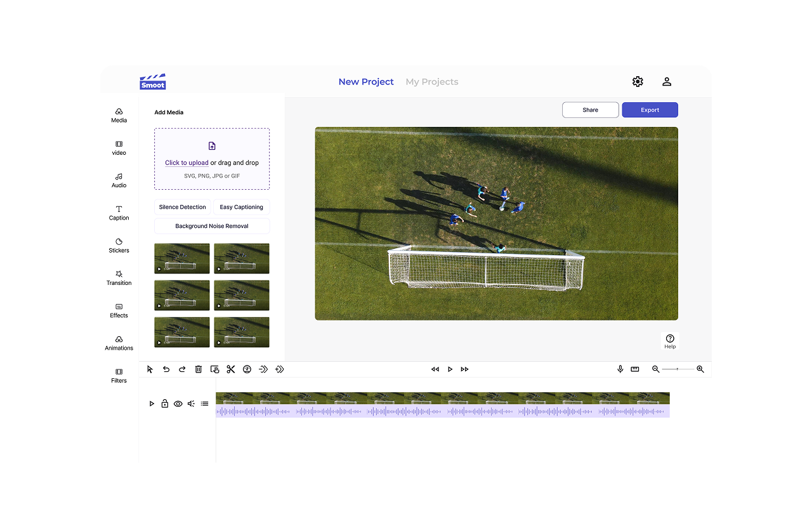The height and width of the screenshot is (528, 812).
Task: Select the scissors cut tool
Action: point(230,369)
